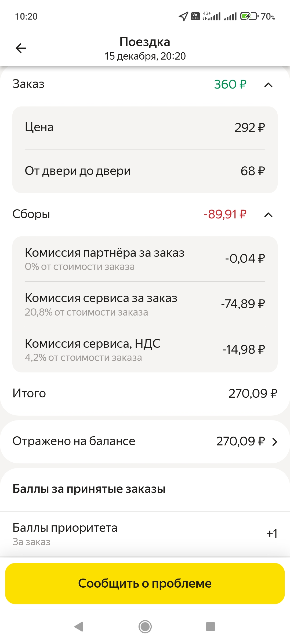
Task: Select the От двери до двери row
Action: [x=145, y=171]
